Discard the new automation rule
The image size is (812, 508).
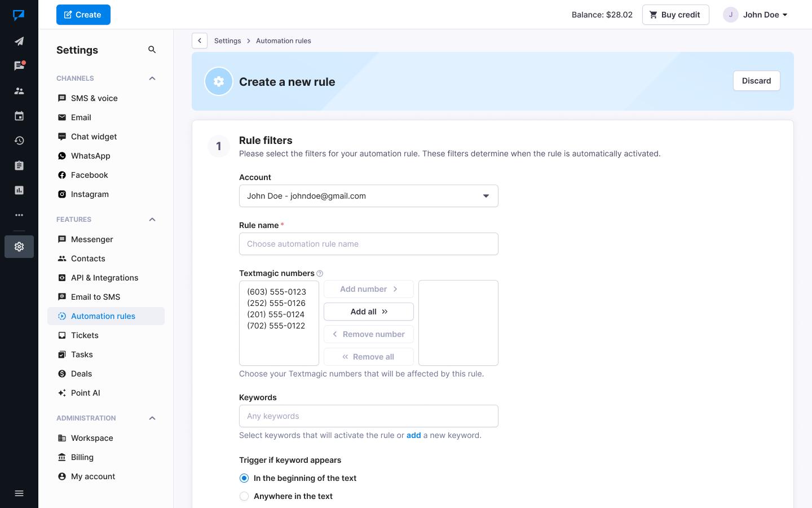point(756,81)
